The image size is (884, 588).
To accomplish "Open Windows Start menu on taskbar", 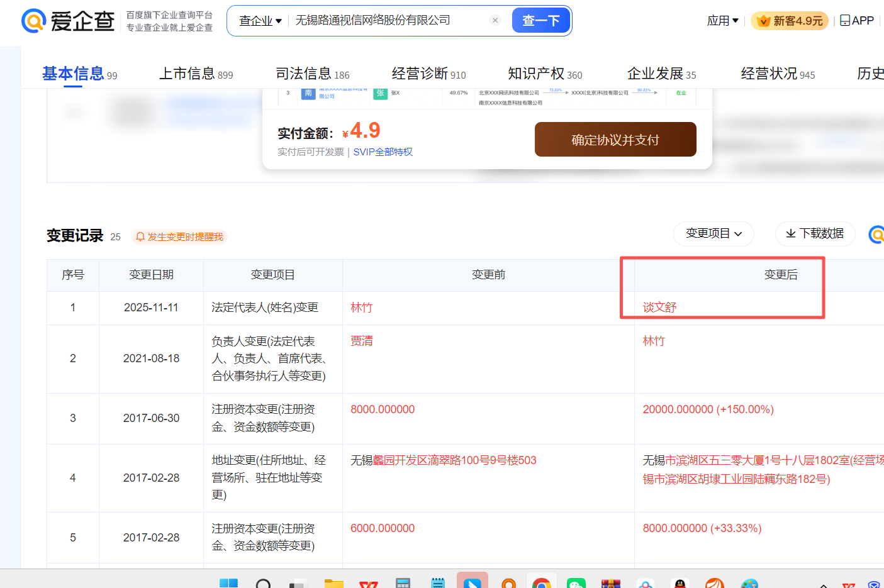I will 228,583.
